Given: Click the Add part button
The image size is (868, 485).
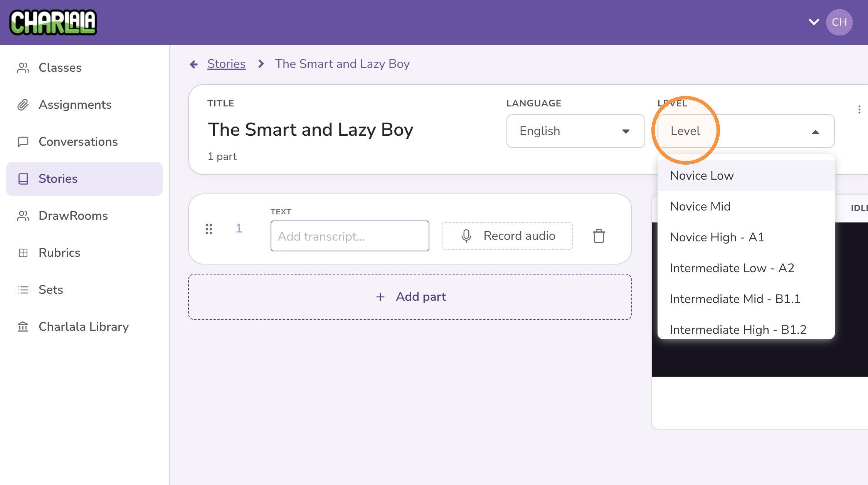Looking at the screenshot, I should 410,297.
